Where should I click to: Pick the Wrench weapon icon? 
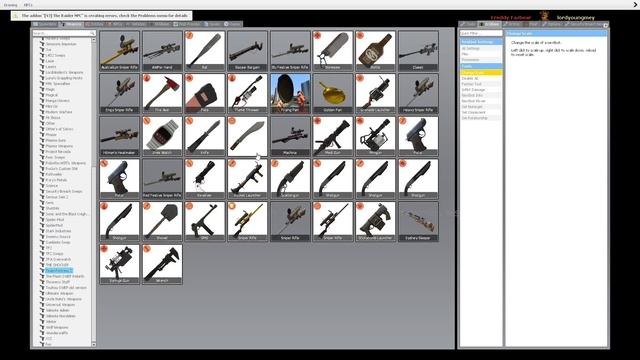click(162, 264)
